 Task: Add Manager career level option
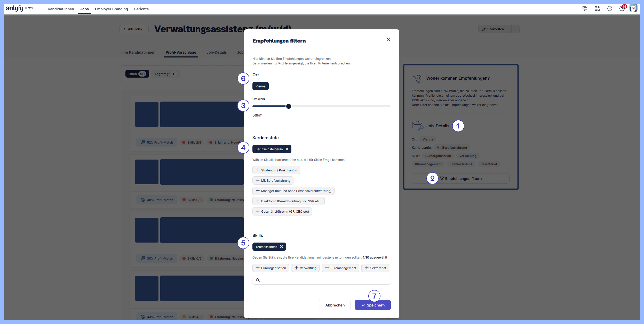pyautogui.click(x=293, y=191)
